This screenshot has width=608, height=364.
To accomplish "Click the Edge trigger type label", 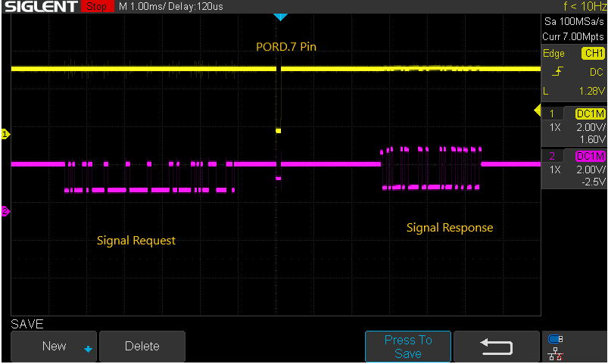I will [553, 54].
